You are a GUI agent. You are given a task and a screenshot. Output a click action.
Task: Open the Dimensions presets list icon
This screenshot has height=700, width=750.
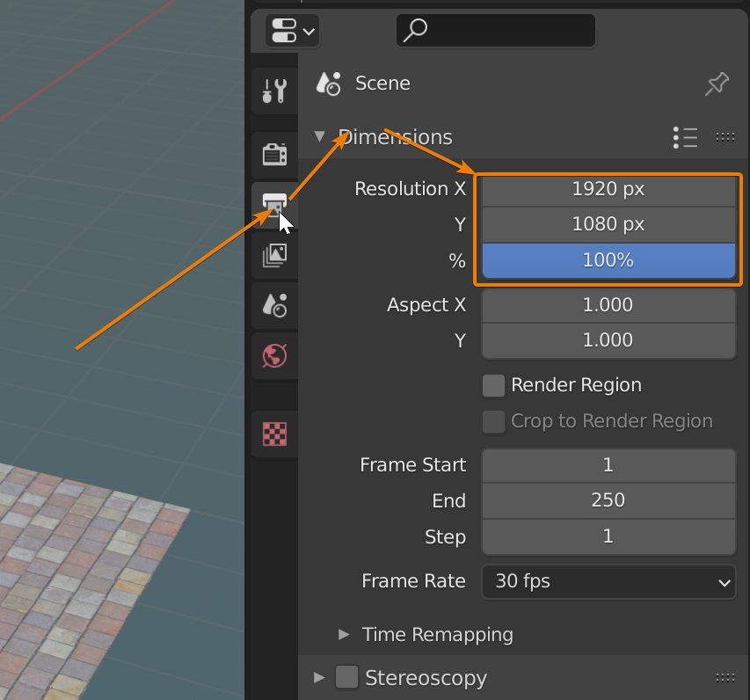685,137
